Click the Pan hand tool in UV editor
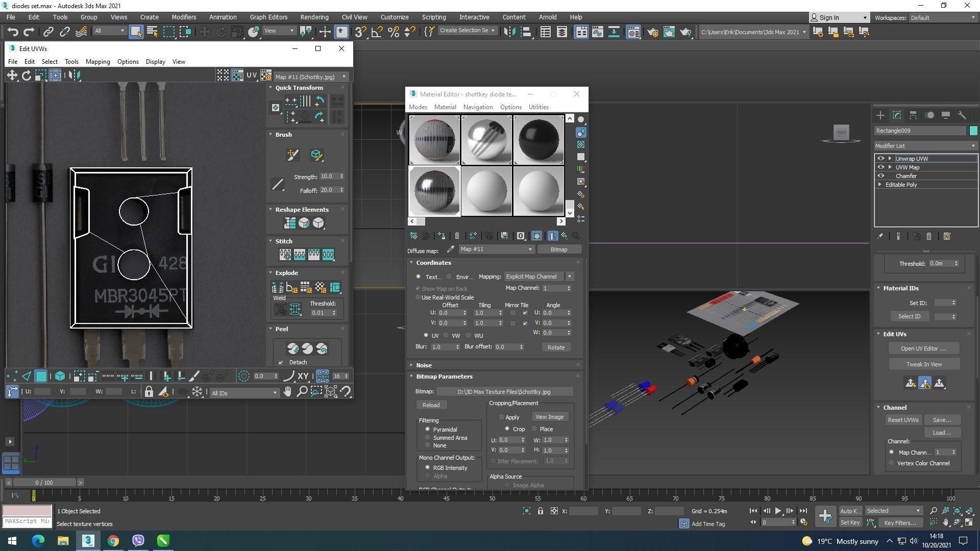This screenshot has width=980, height=551. [287, 392]
